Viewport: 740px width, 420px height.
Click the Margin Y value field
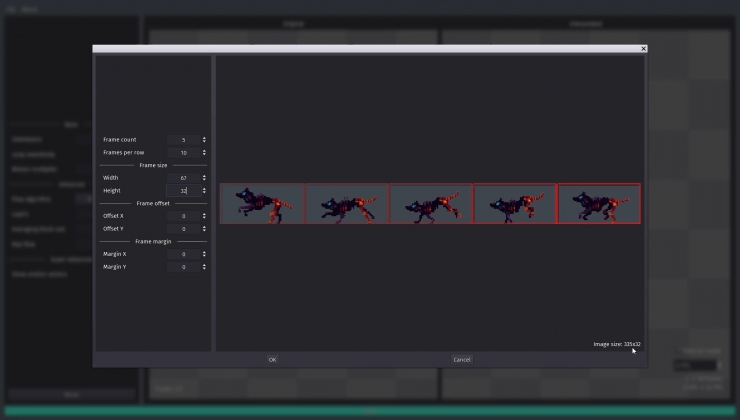[184, 267]
